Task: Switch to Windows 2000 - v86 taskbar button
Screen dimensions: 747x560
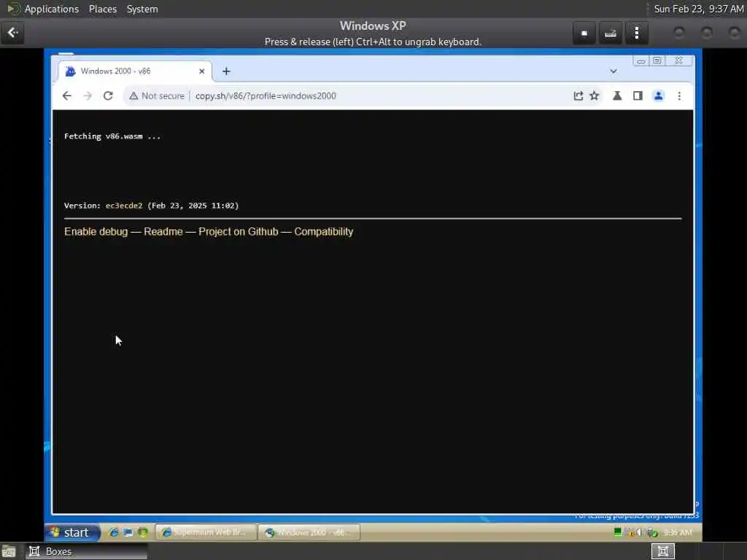Action: [309, 532]
